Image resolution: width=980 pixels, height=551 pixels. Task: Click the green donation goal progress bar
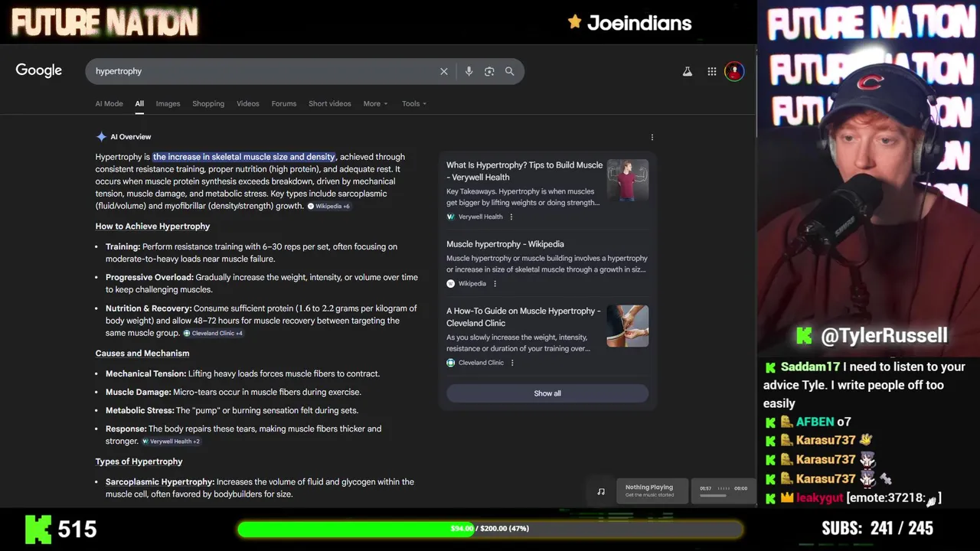(x=490, y=529)
